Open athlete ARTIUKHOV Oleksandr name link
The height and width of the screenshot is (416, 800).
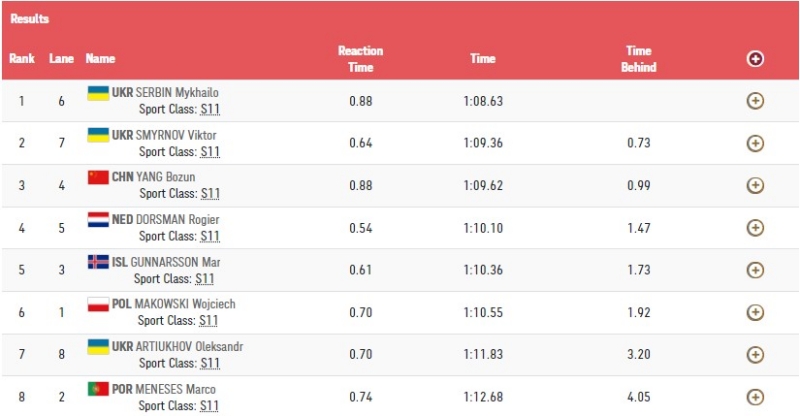coord(189,347)
